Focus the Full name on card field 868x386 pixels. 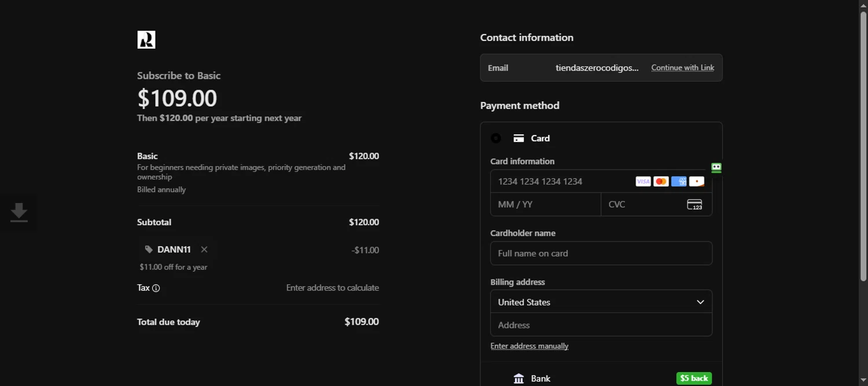pyautogui.click(x=601, y=253)
